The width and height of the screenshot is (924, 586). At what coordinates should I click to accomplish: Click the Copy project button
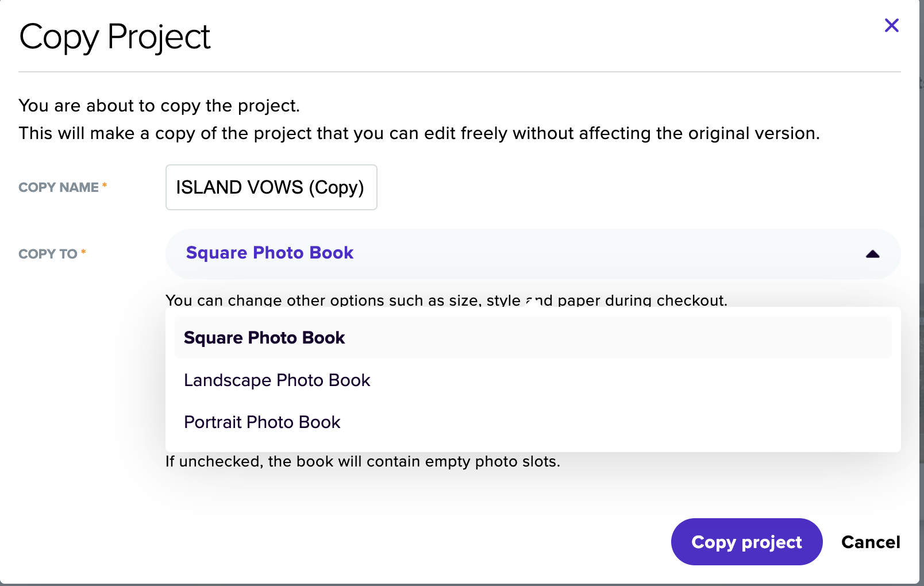[x=746, y=542]
